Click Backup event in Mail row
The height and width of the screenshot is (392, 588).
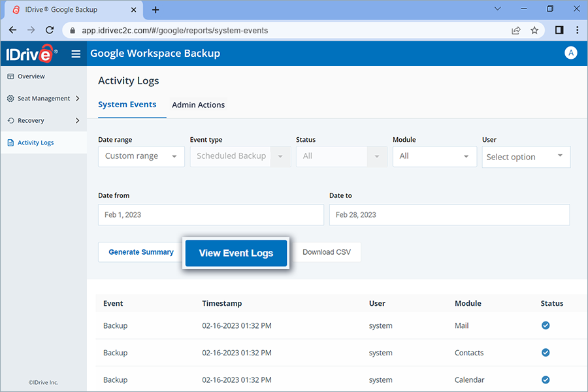click(116, 325)
